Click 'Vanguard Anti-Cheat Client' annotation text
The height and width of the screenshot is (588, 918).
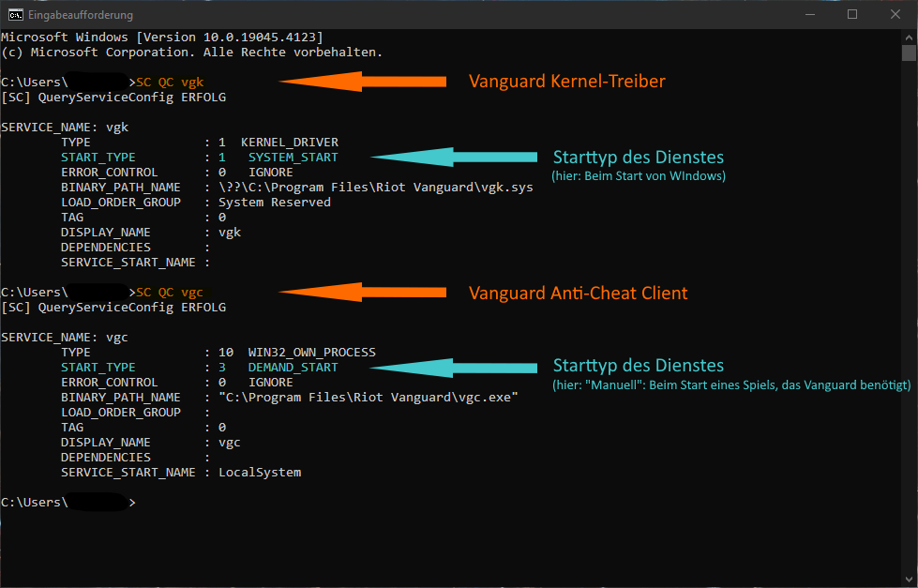click(x=578, y=293)
